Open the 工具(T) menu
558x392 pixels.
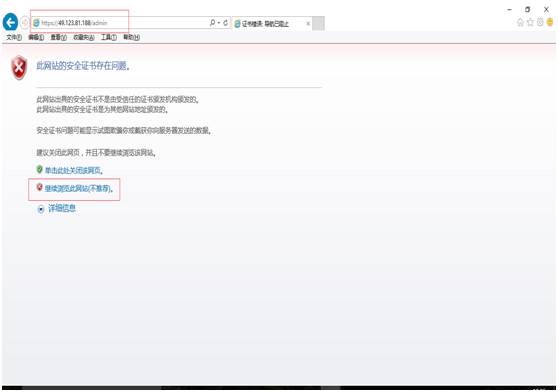(x=109, y=37)
